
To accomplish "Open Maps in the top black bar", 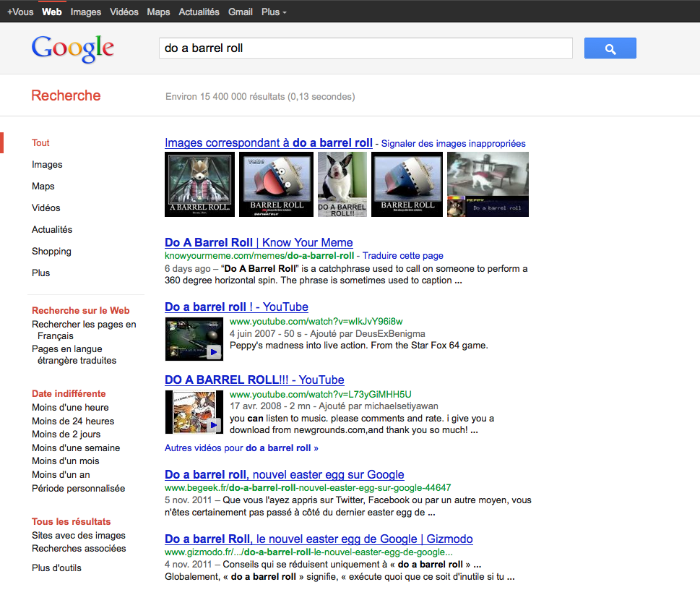I will pos(158,12).
